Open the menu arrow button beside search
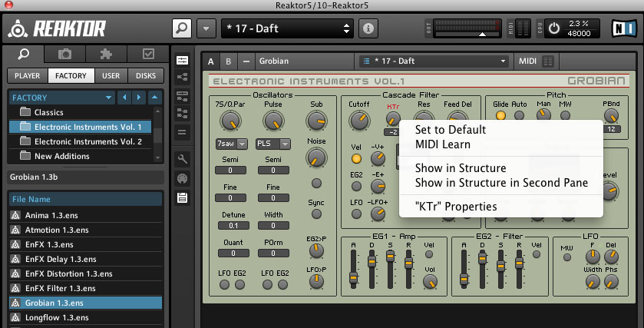This screenshot has height=328, width=644. click(x=206, y=28)
